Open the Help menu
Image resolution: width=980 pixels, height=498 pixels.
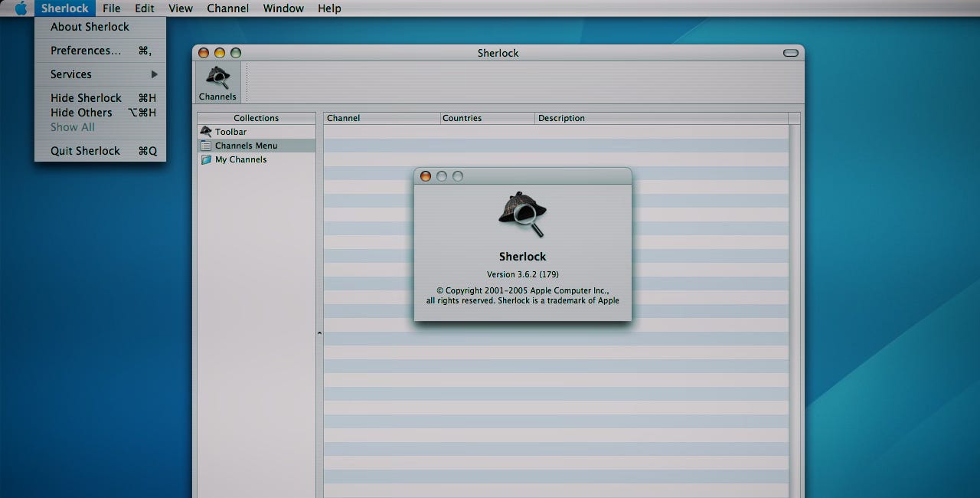click(329, 8)
